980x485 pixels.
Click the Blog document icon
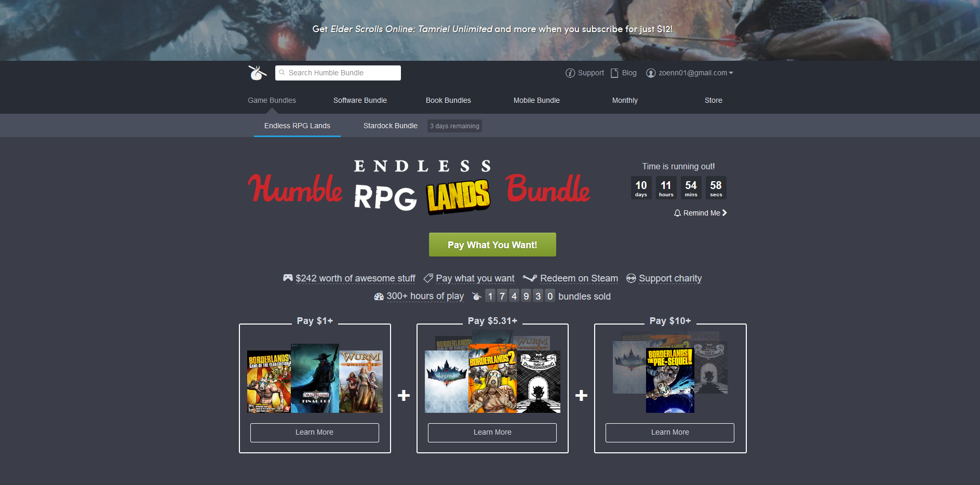[614, 73]
